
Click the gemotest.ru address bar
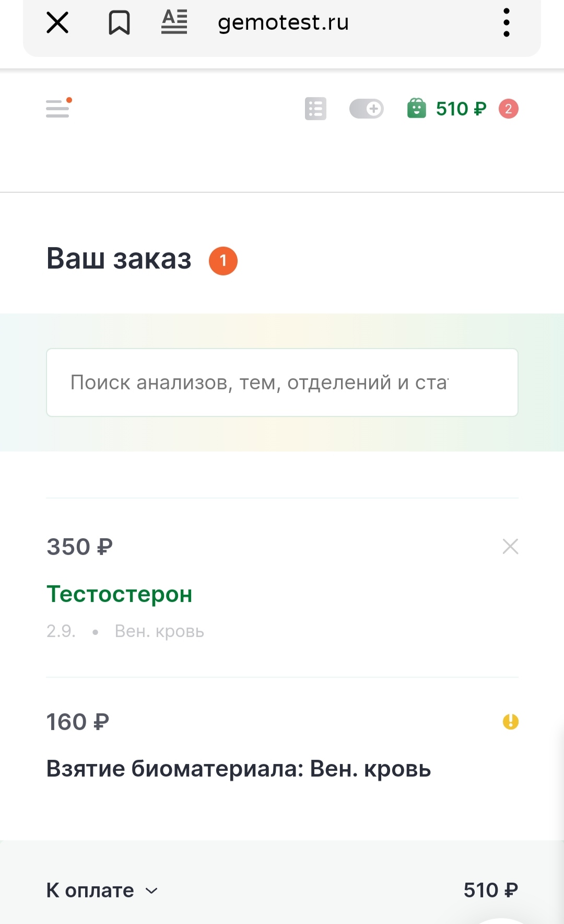point(283,23)
